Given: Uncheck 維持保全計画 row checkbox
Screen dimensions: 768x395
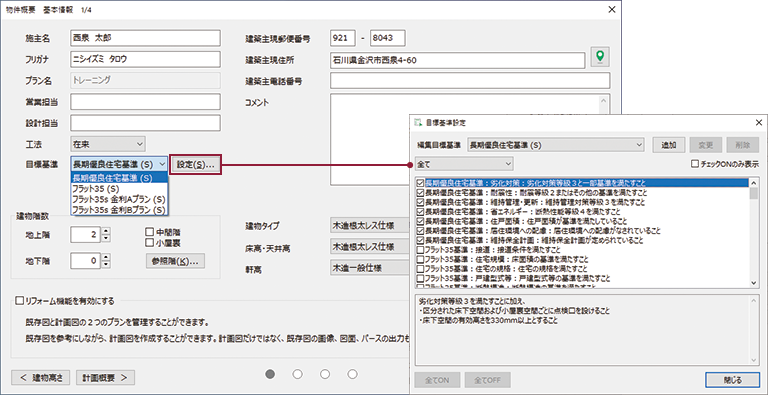Looking at the screenshot, I should [x=420, y=240].
